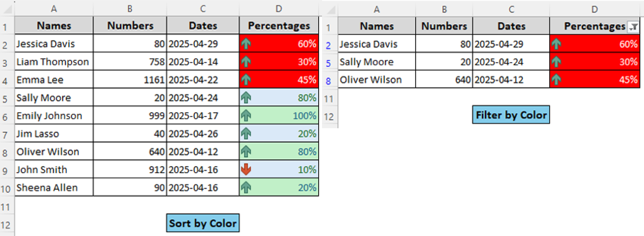This screenshot has width=644, height=236.
Task: Click the up arrow next to Jim Lasso 20%
Action: click(246, 134)
